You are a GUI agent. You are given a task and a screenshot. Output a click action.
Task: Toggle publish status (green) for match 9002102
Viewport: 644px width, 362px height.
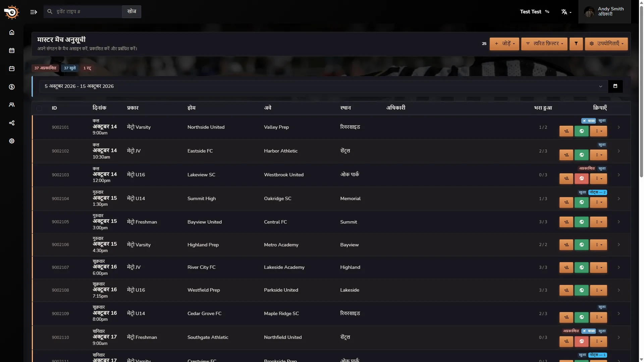(582, 155)
